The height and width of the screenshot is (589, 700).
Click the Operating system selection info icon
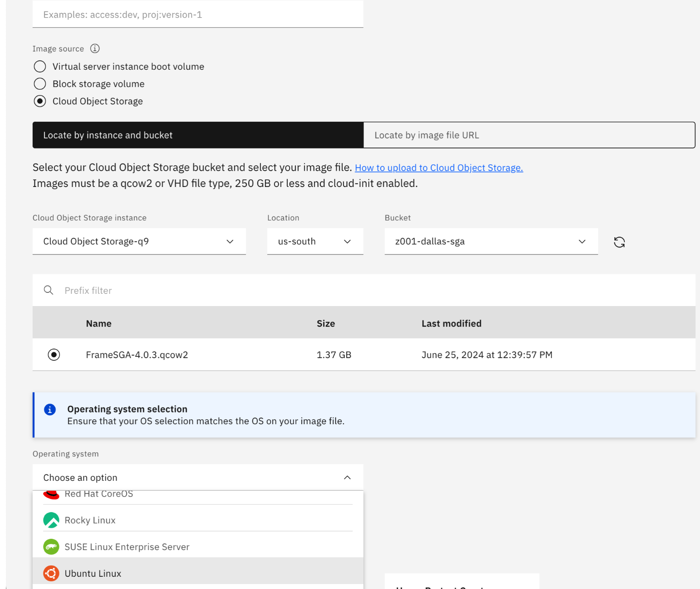[50, 410]
